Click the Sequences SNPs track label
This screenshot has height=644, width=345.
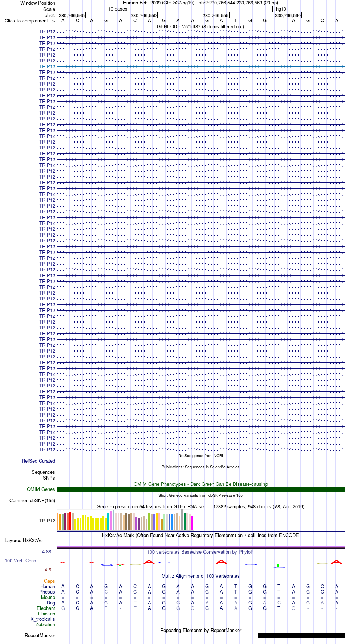pyautogui.click(x=43, y=475)
